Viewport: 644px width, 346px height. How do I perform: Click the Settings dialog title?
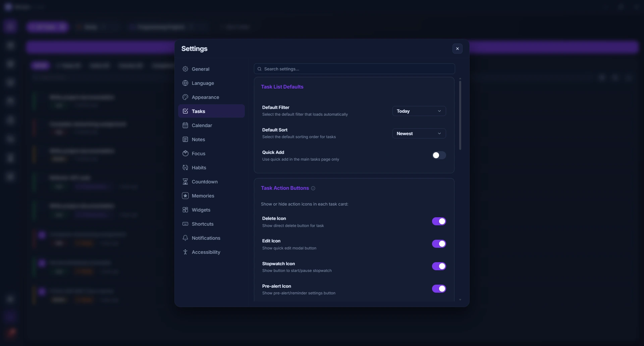194,49
